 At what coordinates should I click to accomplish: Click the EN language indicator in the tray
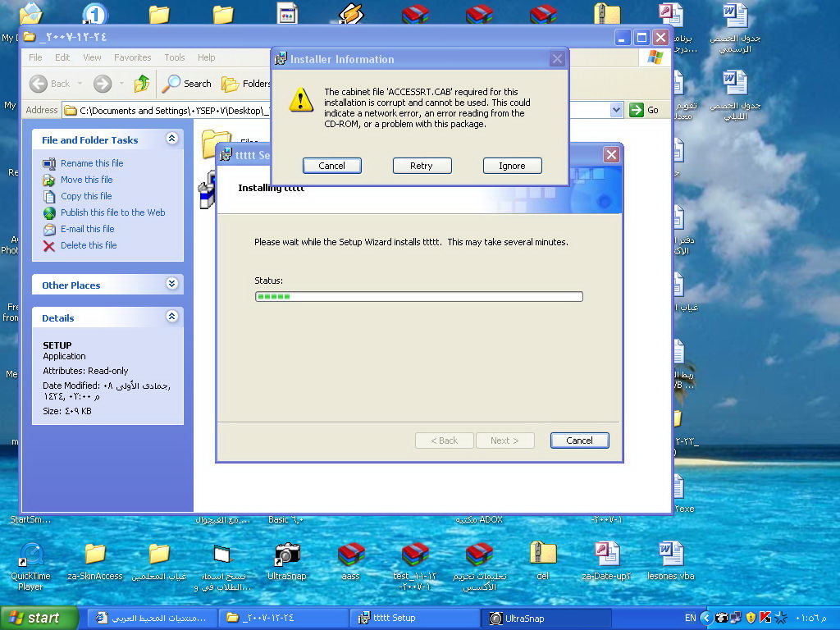point(690,618)
